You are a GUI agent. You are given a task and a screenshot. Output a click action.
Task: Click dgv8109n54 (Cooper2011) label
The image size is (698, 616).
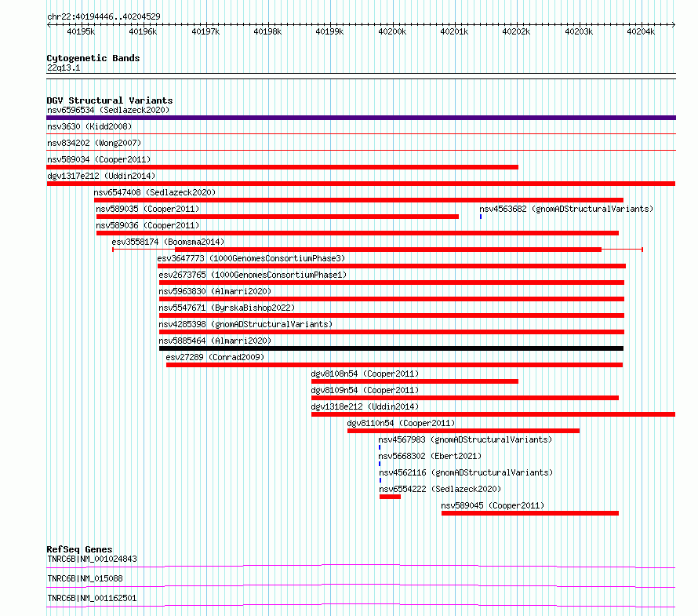pyautogui.click(x=365, y=390)
